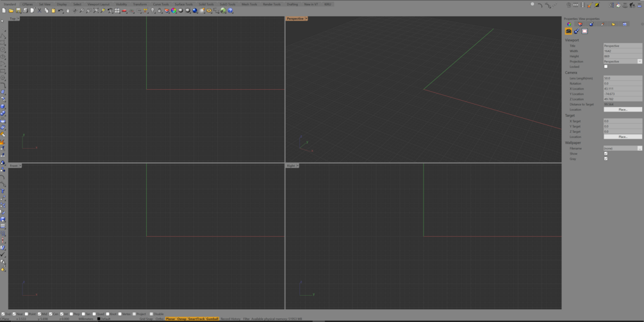Click the broom icon in top-right toolbar
Image resolution: width=644 pixels, height=322 pixels.
coord(590,5)
